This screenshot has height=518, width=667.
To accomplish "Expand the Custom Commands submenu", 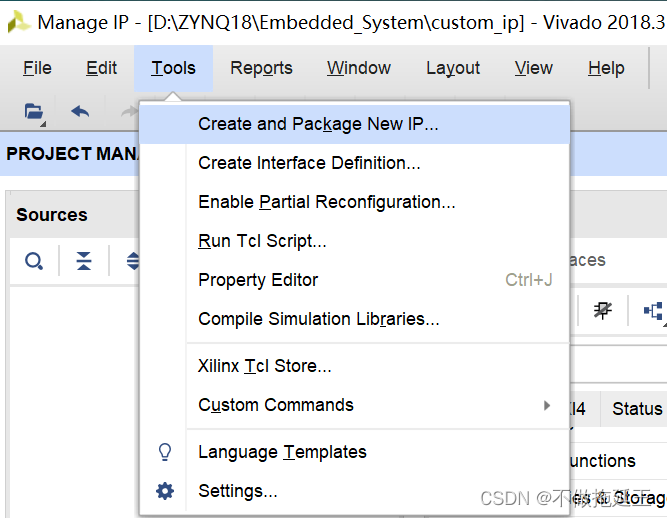I will (x=354, y=405).
